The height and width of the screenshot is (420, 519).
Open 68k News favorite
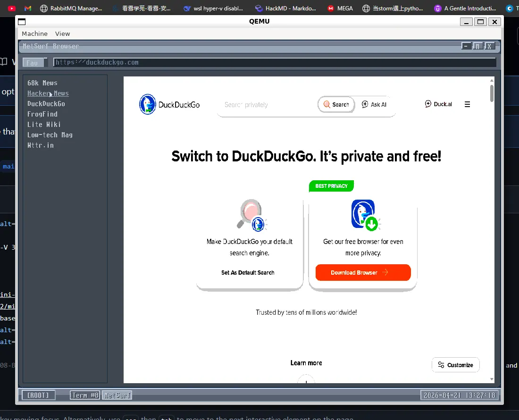point(42,83)
